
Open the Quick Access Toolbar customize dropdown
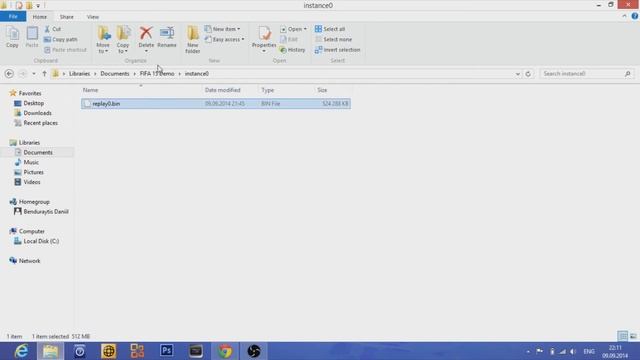(38, 6)
